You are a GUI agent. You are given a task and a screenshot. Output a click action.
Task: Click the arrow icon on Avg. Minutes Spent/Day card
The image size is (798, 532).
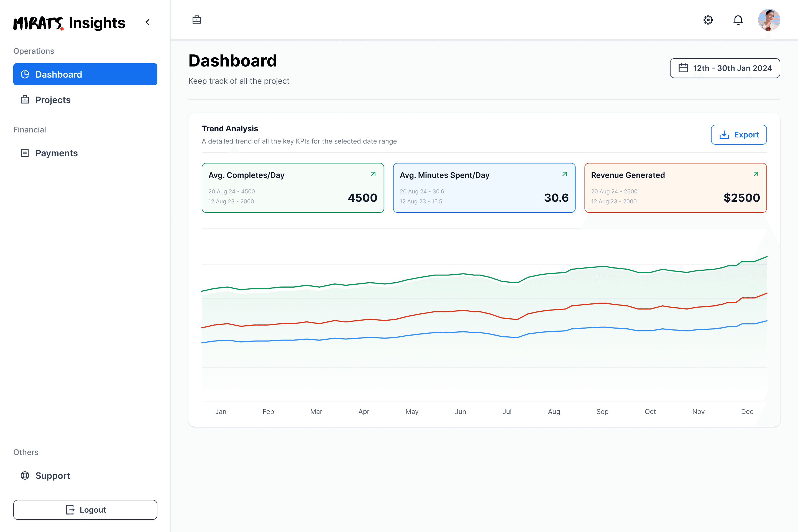tap(565, 174)
